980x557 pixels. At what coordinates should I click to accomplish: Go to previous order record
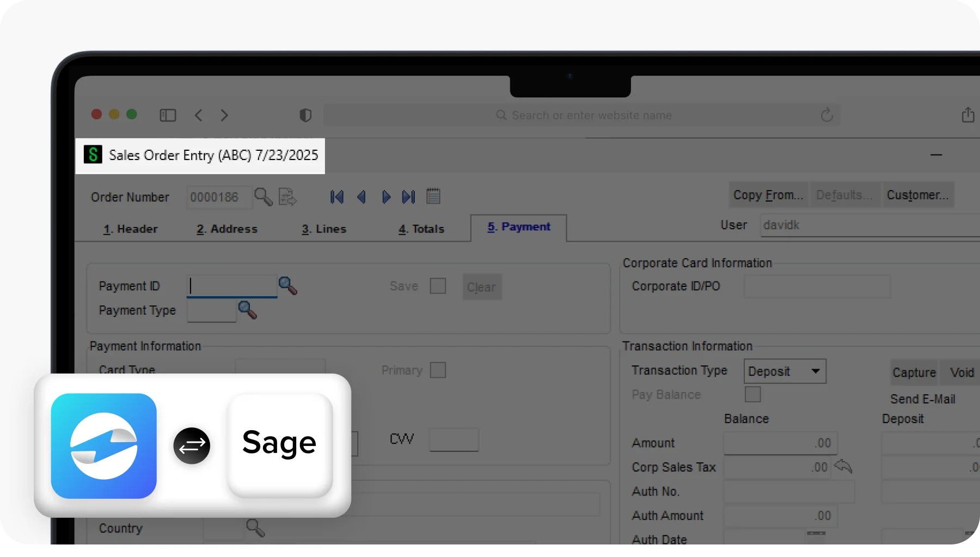(x=361, y=197)
